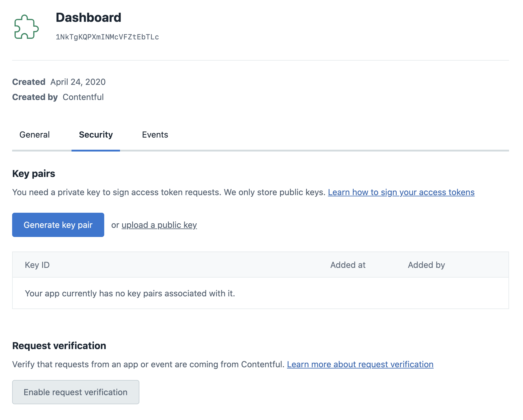Screen dimensions: 523x420
Task: Click the Key pairs section heading
Action: coord(33,173)
